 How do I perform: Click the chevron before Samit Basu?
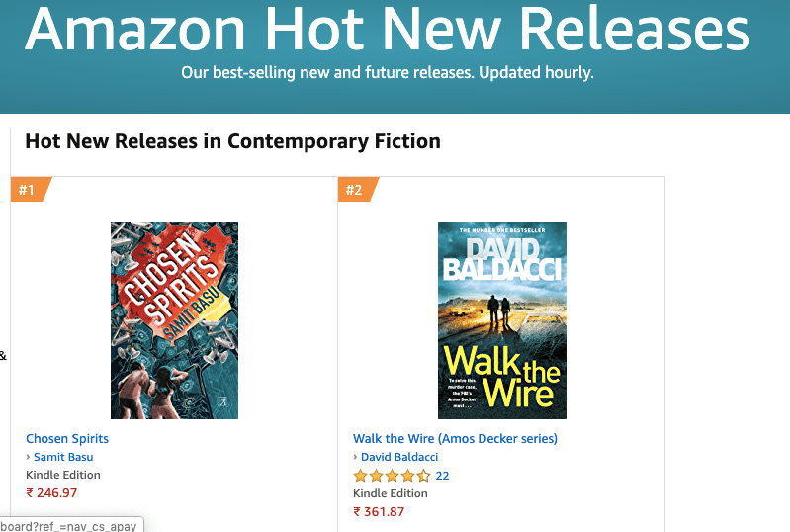coord(29,458)
